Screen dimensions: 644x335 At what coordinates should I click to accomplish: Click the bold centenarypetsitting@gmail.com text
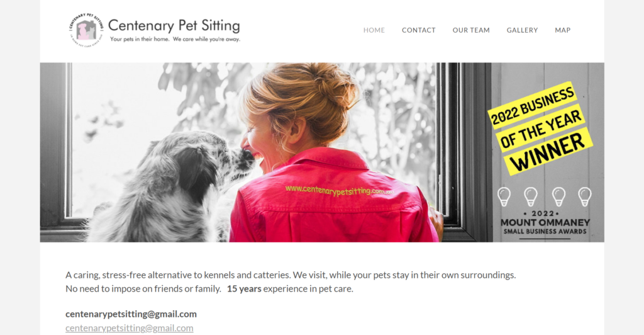click(x=131, y=314)
